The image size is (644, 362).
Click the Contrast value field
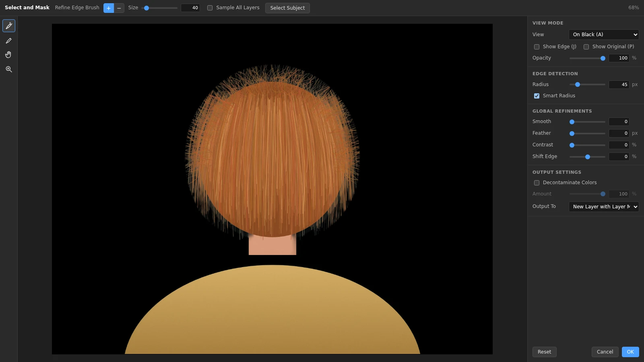(x=619, y=145)
